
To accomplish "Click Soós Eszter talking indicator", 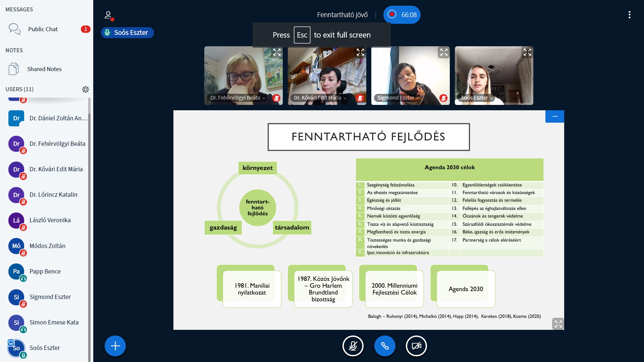I will pyautogui.click(x=127, y=33).
